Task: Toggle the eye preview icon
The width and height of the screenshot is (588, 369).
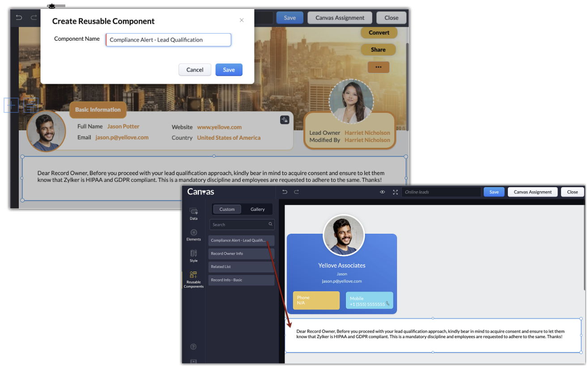Action: (x=383, y=192)
